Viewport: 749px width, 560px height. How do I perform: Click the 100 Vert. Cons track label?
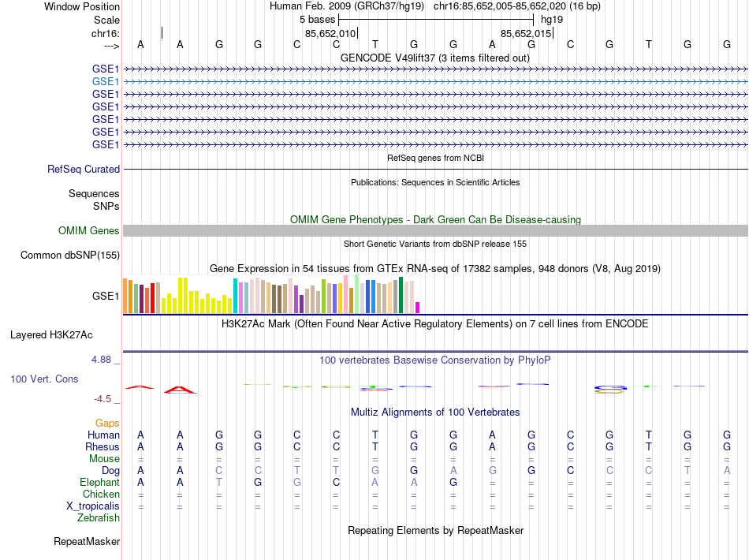[x=44, y=379]
